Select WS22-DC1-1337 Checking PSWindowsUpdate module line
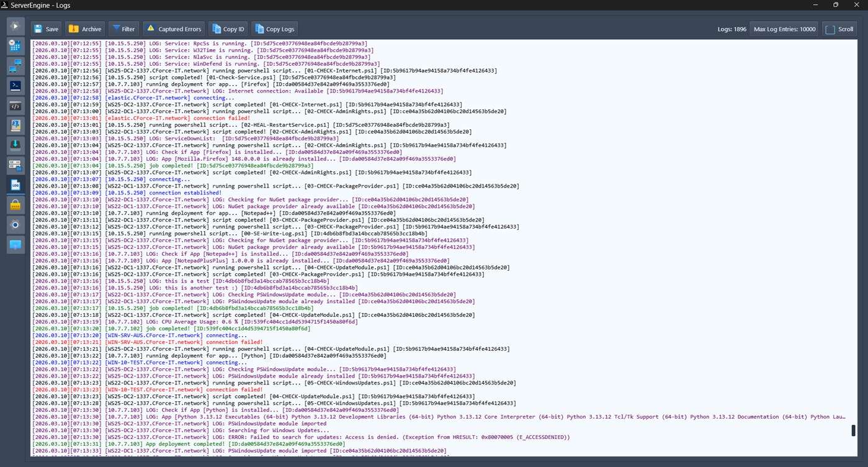This screenshot has height=467, width=868. click(244, 294)
